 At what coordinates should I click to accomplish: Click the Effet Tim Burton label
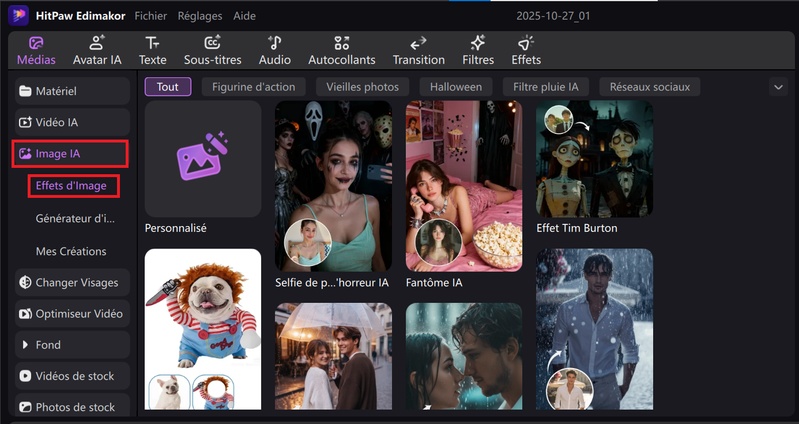577,228
